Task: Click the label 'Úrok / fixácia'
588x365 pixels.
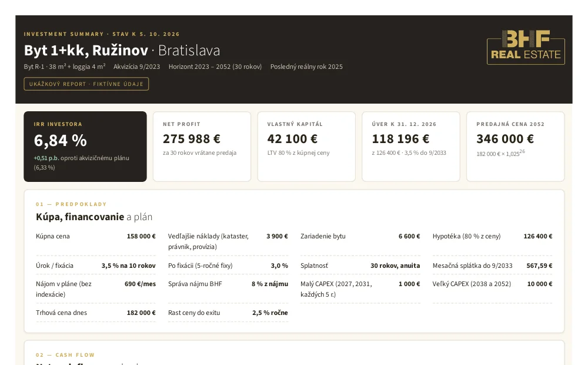Action: [x=55, y=266]
